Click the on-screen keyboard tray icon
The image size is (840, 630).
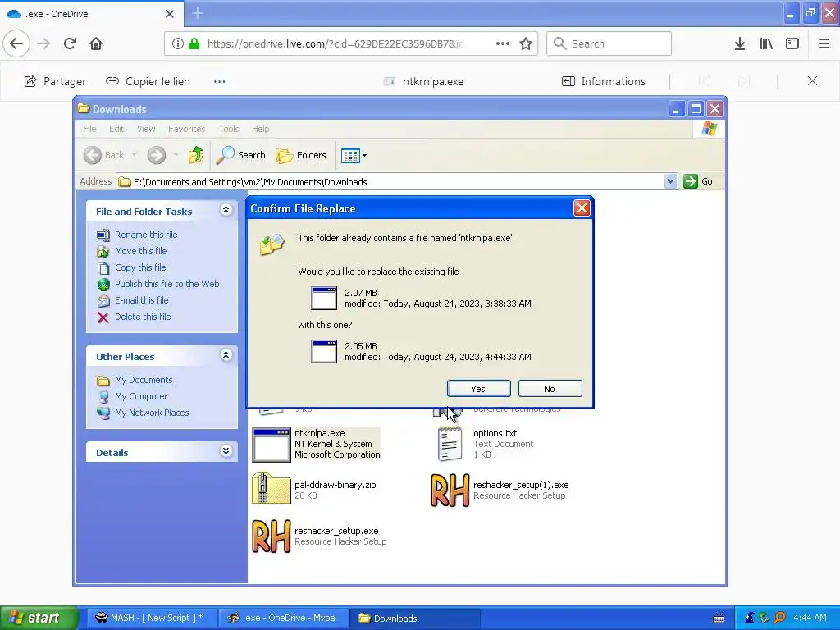click(x=719, y=618)
